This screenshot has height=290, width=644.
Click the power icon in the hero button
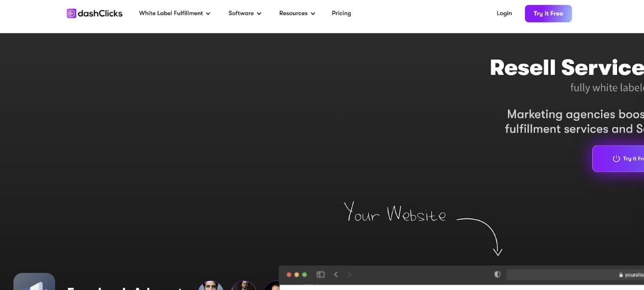(x=616, y=159)
